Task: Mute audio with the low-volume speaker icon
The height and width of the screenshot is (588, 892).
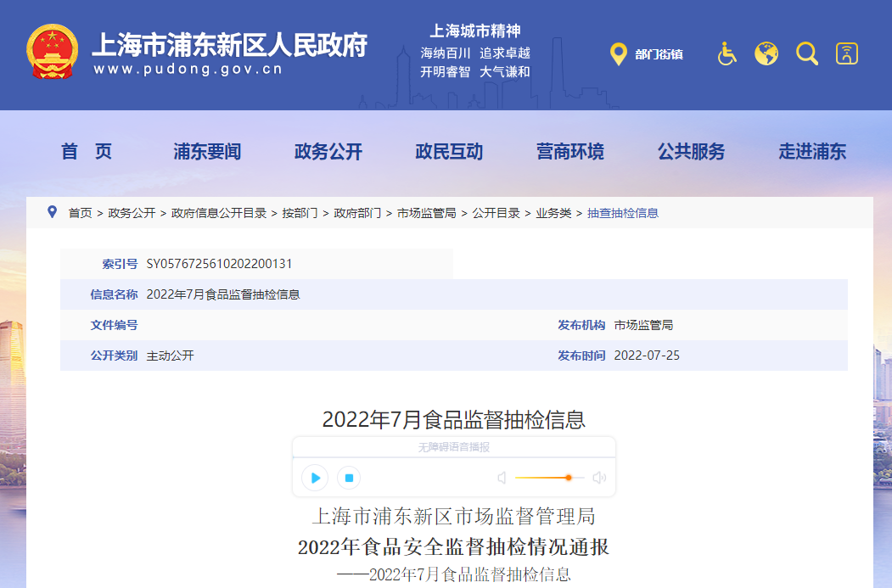Action: click(x=502, y=478)
